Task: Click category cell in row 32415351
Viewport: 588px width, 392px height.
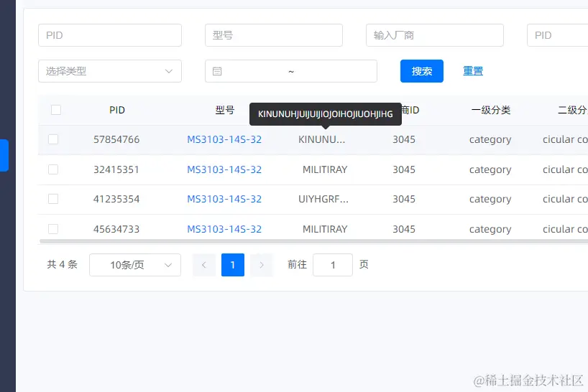Action: (x=490, y=169)
